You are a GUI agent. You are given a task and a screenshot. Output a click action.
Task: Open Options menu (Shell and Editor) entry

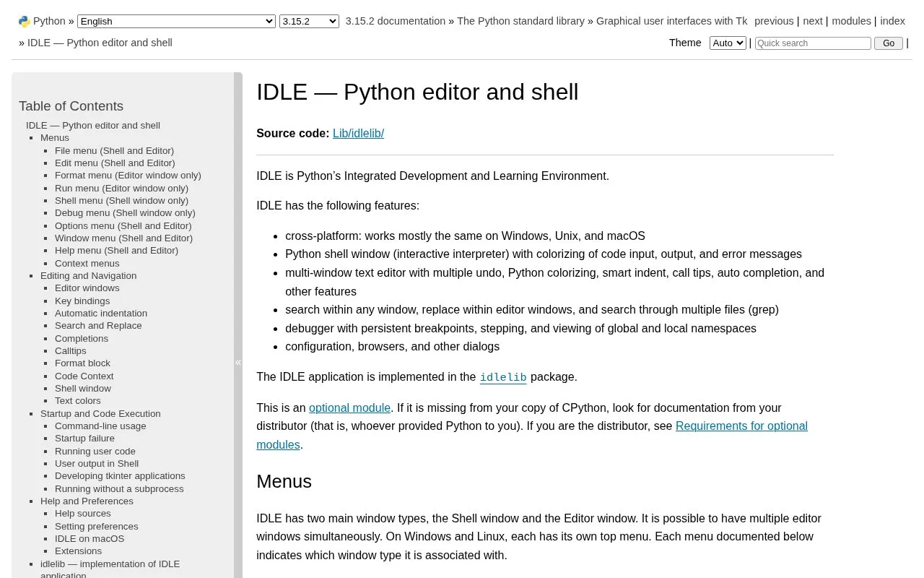pos(123,225)
